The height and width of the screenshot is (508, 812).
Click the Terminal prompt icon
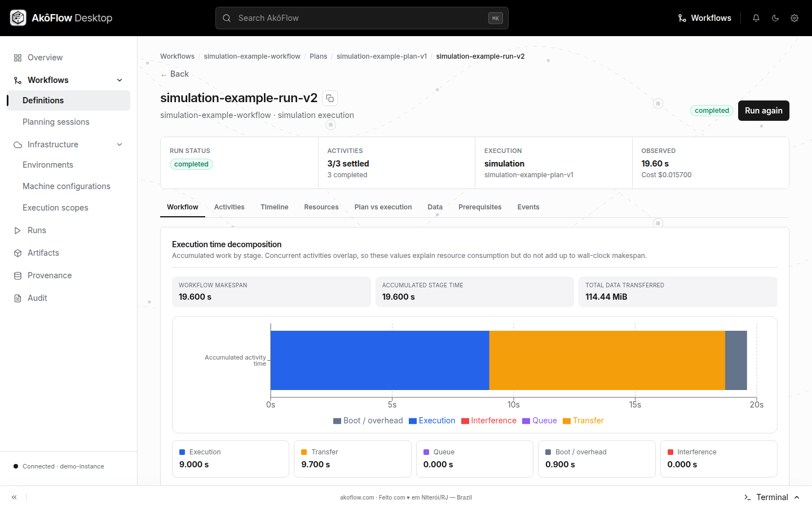click(x=747, y=497)
